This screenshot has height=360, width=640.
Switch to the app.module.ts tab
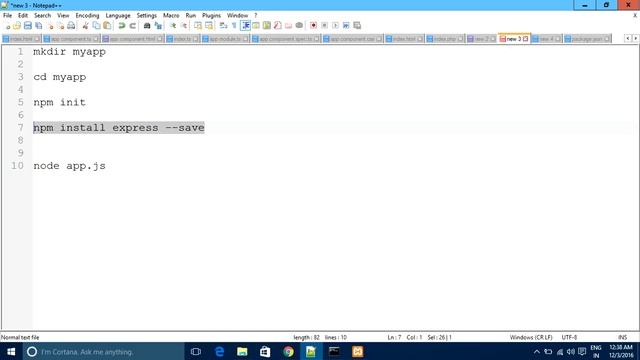(225, 39)
